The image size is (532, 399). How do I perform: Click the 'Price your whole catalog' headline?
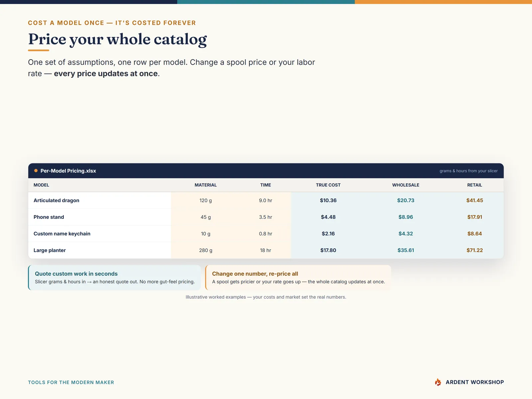pos(117,39)
